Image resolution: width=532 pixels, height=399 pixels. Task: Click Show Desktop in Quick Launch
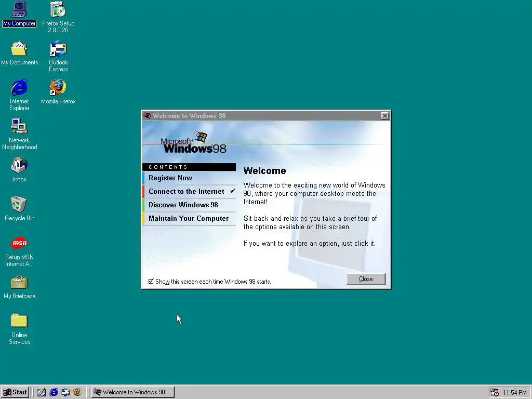pos(42,392)
